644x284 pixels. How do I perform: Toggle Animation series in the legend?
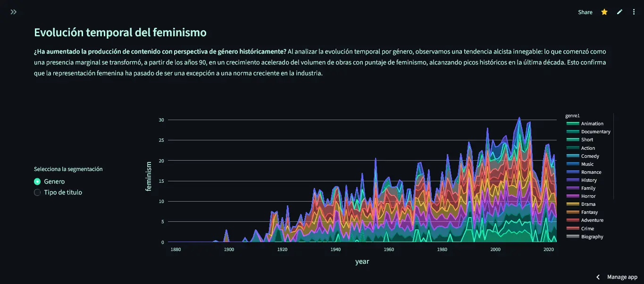592,124
